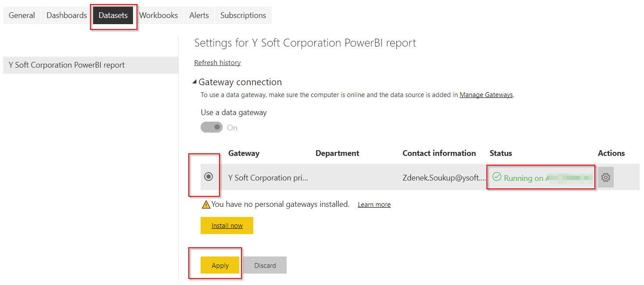Screen dimensions: 644x285
Task: Go to the Workbooks tab
Action: click(x=158, y=15)
